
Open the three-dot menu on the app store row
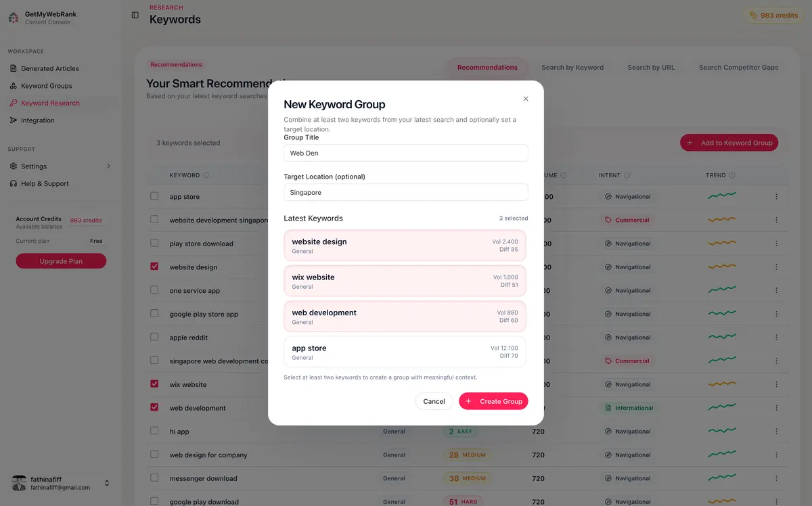pyautogui.click(x=776, y=196)
